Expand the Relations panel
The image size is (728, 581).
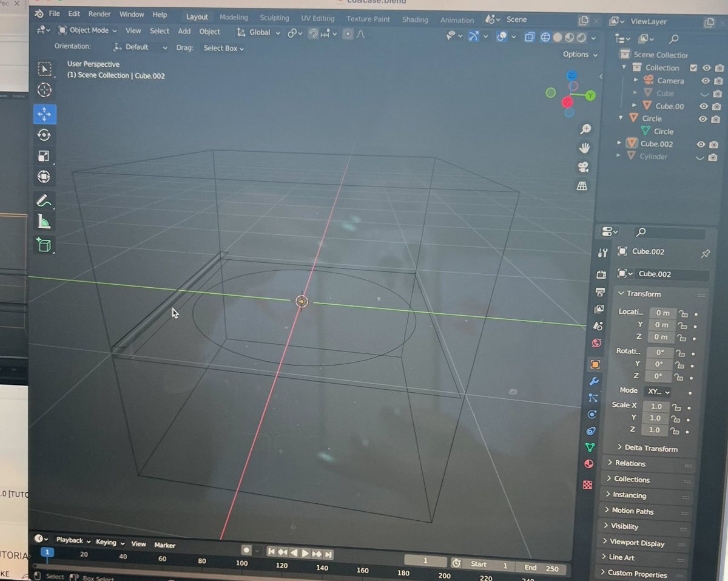point(649,463)
